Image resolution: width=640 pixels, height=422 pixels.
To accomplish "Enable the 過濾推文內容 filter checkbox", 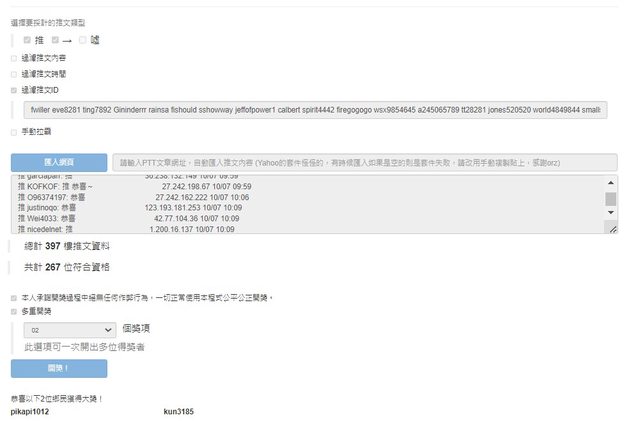I will (x=14, y=58).
